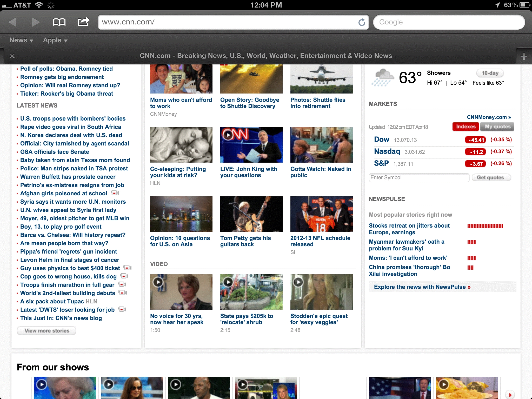Open 'This Just In: CNN's news blog'
The width and height of the screenshot is (532, 399).
coord(61,318)
